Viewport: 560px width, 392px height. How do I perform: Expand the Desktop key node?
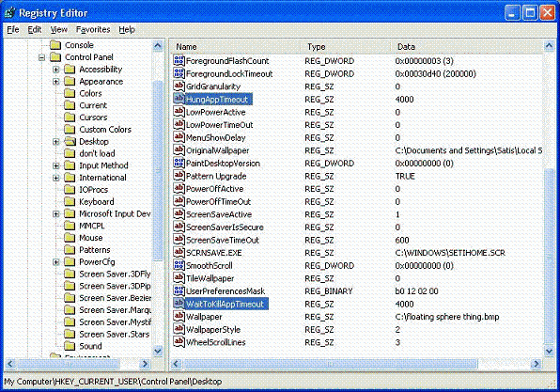coord(56,142)
